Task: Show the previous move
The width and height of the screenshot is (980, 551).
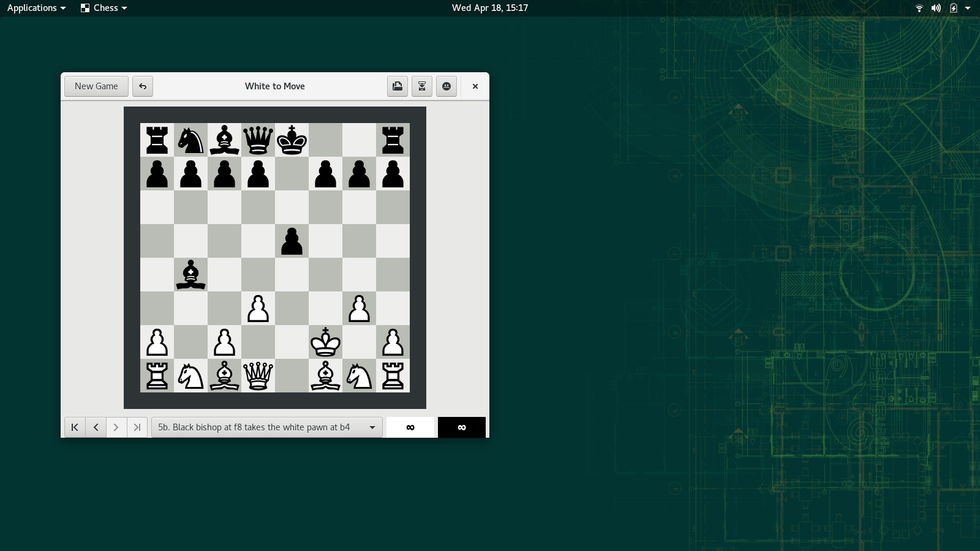Action: [96, 427]
